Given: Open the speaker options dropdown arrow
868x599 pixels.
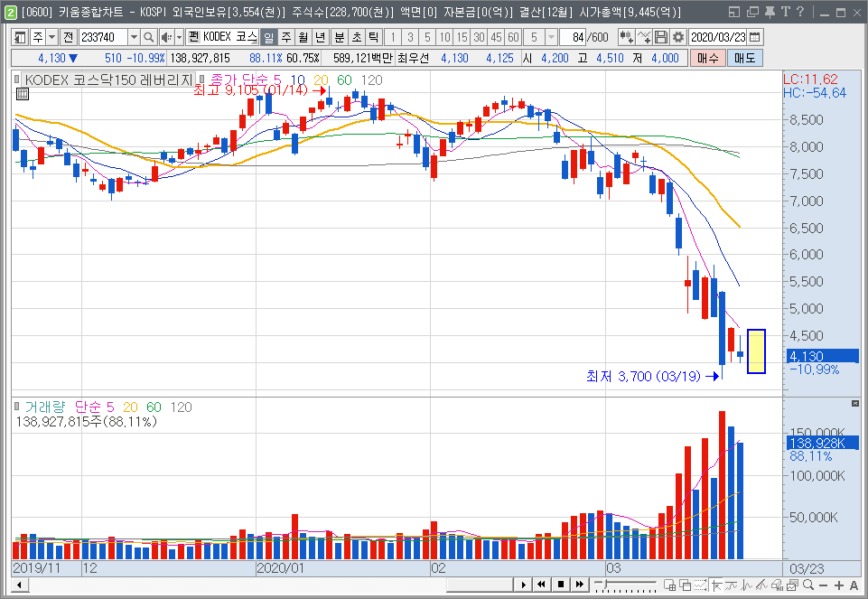Looking at the screenshot, I should pyautogui.click(x=179, y=37).
